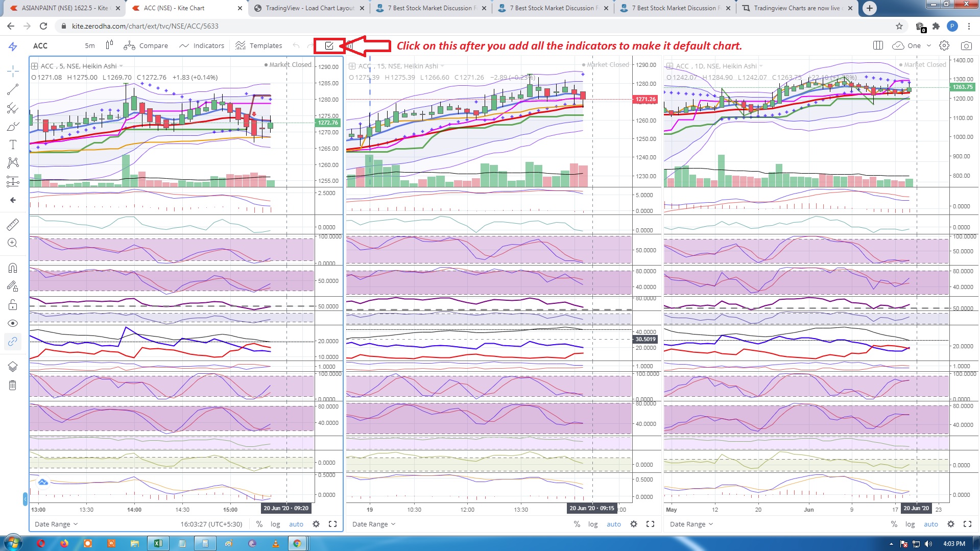Expand the ACC 1D chart legend plus box
This screenshot has height=551, width=980.
[670, 66]
